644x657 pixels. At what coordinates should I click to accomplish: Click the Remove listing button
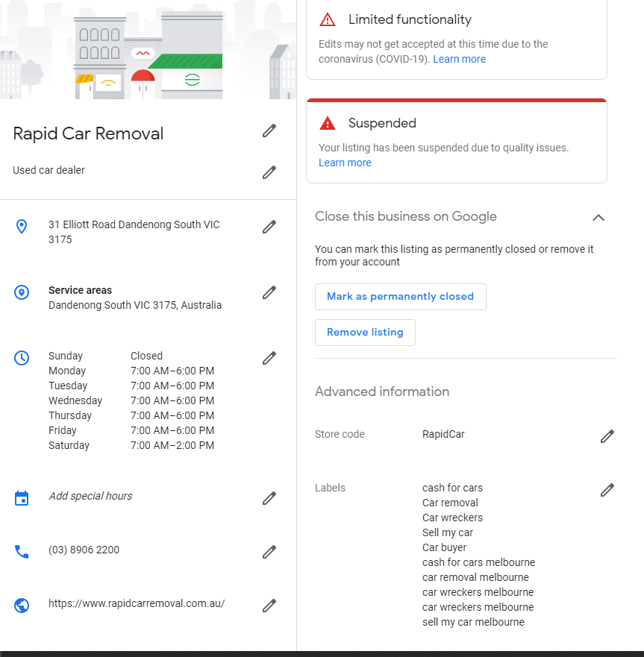pyautogui.click(x=365, y=333)
